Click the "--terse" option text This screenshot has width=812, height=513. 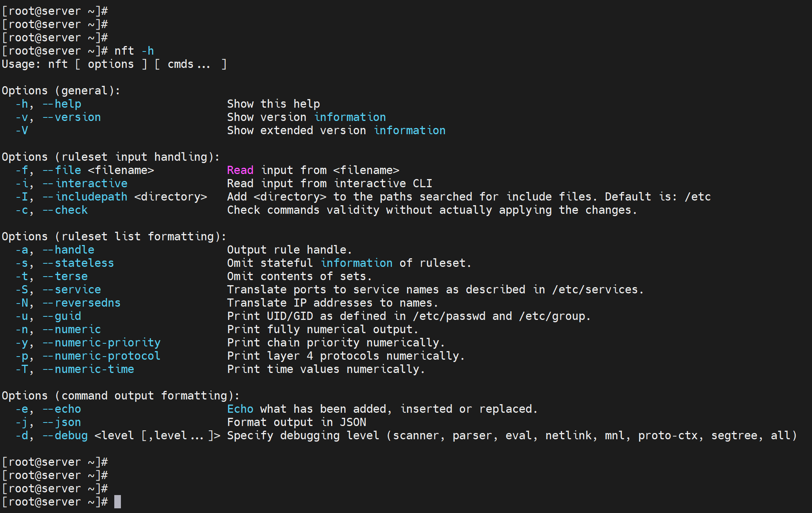click(65, 276)
